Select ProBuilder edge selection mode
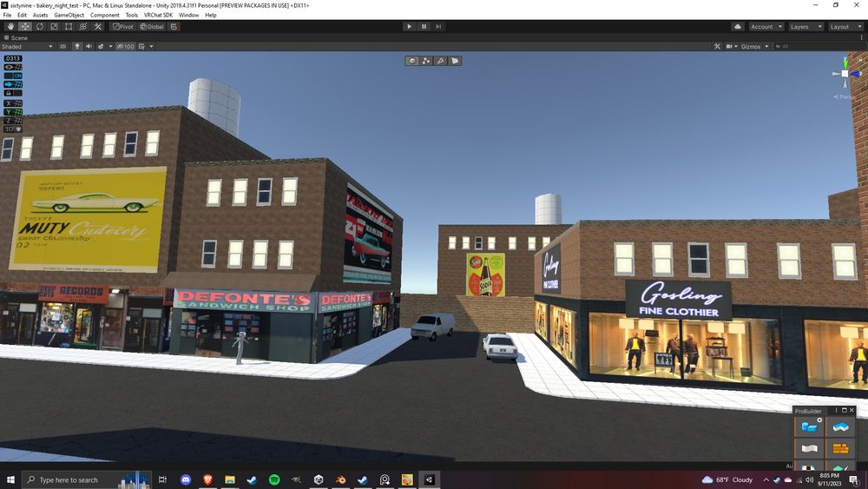 (441, 61)
